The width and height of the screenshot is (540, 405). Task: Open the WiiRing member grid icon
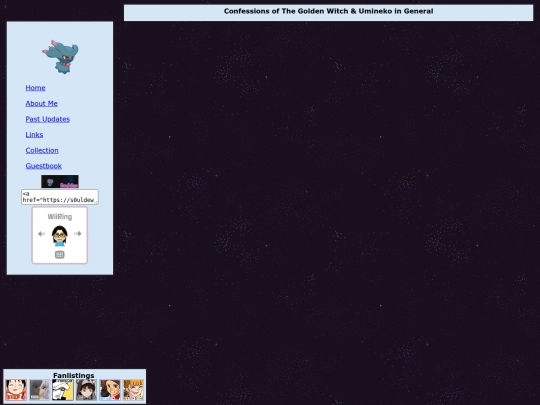tap(60, 255)
